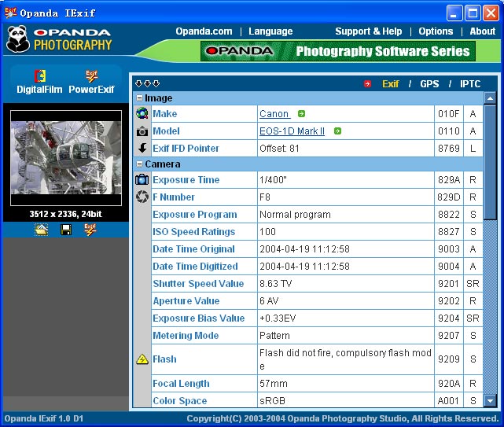This screenshot has width=504, height=427.
Task: Select the Normal program value
Action: click(x=295, y=215)
